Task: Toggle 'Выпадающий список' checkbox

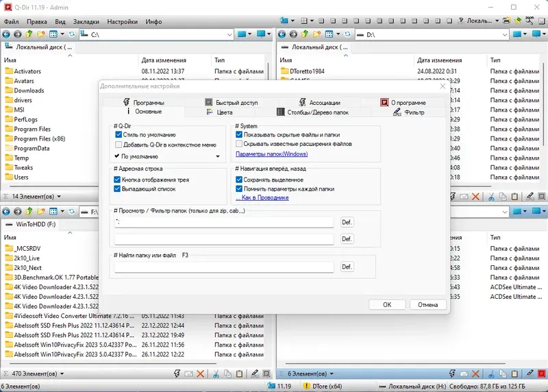Action: (117, 189)
